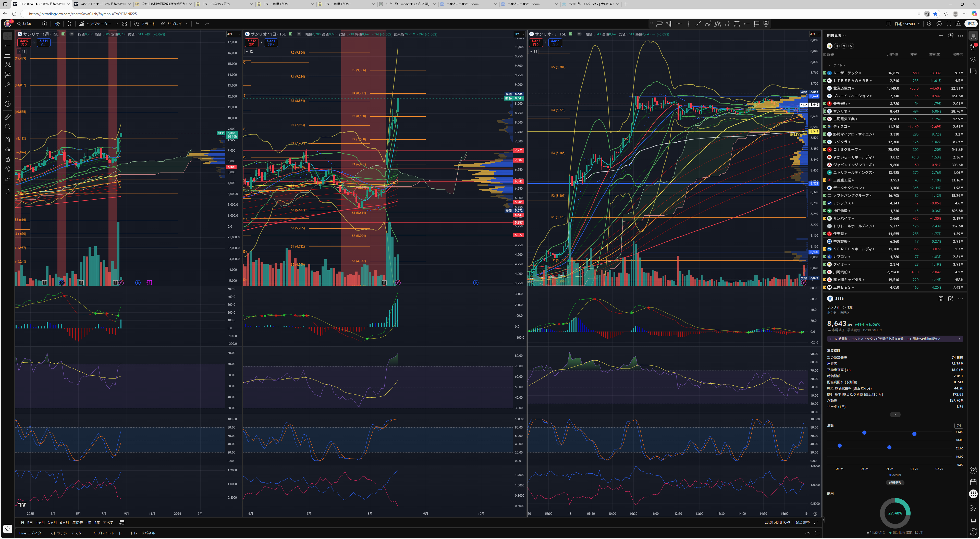The image size is (980, 539).
Task: Open the emoji icons tool
Action: 8,104
